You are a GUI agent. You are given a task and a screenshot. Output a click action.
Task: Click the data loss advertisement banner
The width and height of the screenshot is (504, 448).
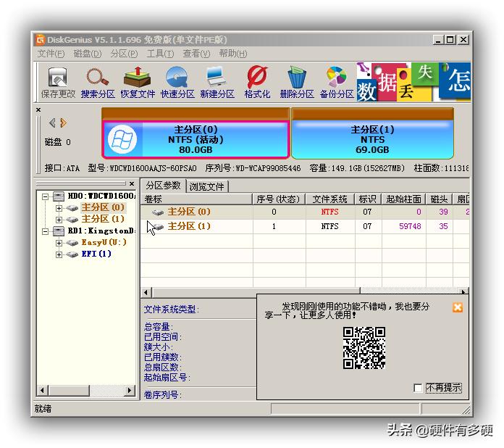tap(413, 82)
